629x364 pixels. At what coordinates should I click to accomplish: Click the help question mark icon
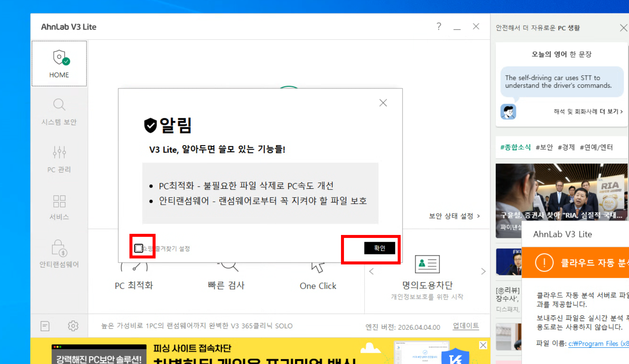click(439, 26)
